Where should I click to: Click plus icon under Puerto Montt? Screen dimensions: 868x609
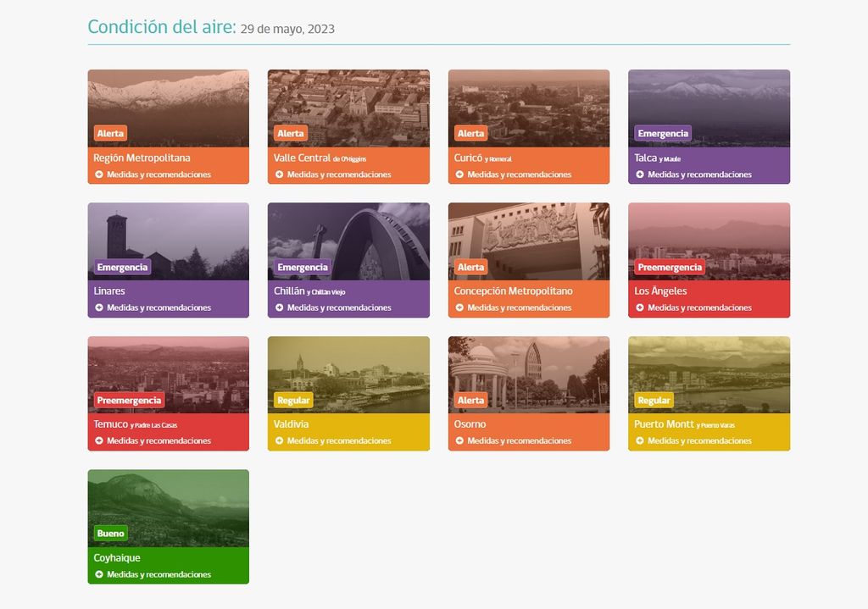[x=640, y=440]
